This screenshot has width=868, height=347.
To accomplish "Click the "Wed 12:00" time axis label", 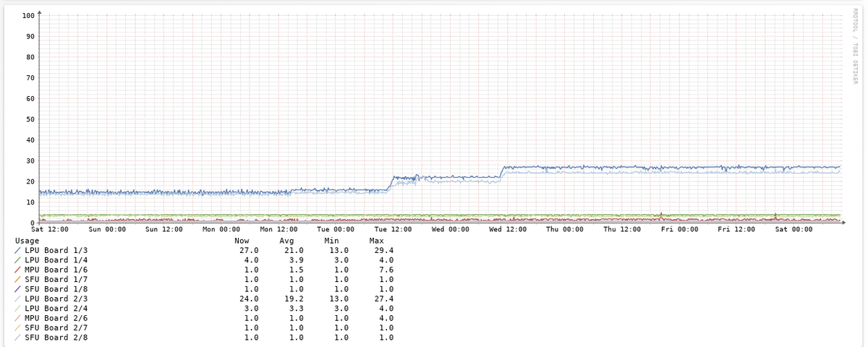I will 506,229.
